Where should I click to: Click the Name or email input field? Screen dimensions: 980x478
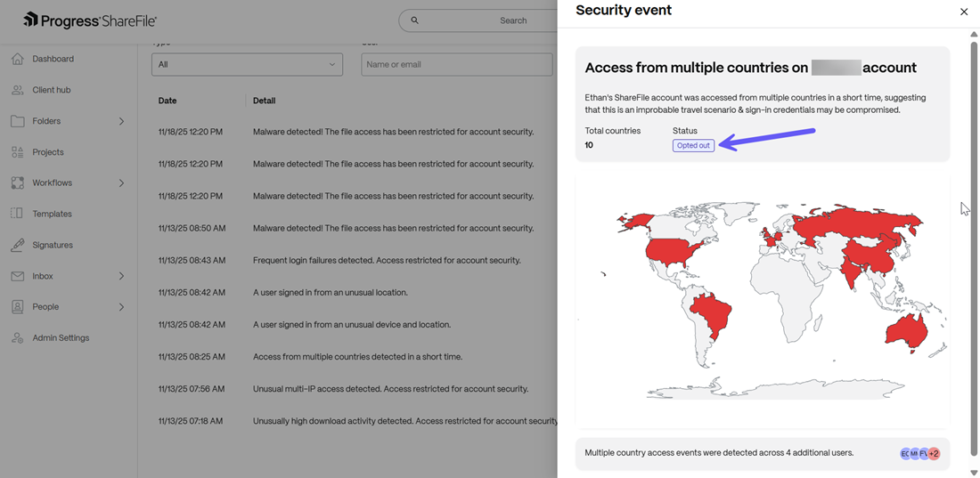pos(457,64)
